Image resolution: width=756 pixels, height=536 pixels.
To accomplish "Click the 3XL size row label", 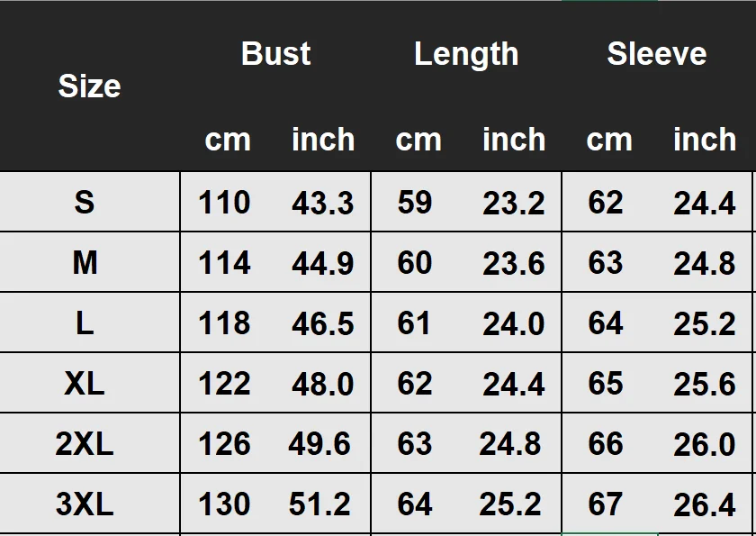I will pos(85,504).
